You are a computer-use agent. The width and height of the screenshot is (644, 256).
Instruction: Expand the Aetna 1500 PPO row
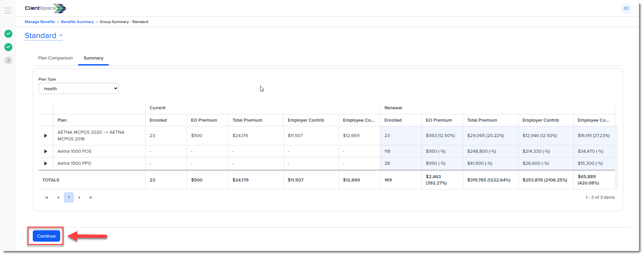pyautogui.click(x=46, y=163)
